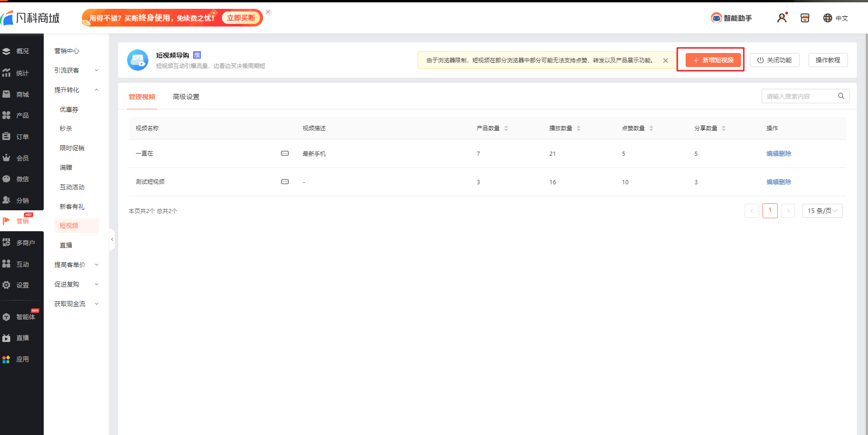Select 产品 products in left sidebar

point(22,115)
